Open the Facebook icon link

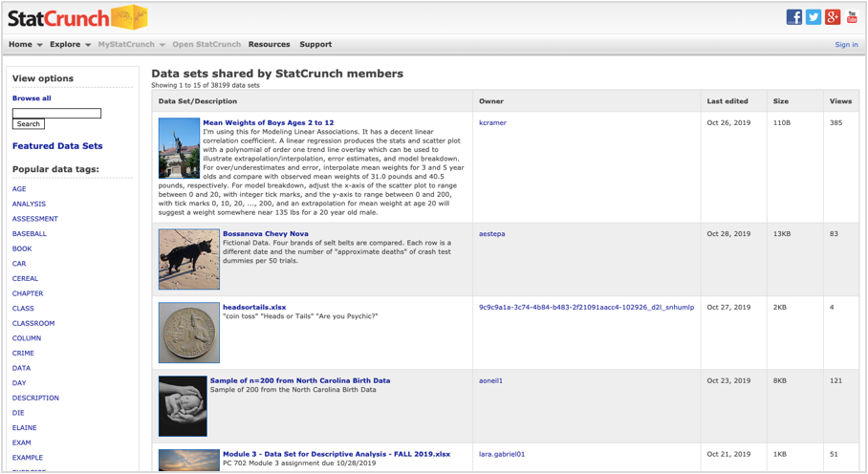[x=793, y=17]
